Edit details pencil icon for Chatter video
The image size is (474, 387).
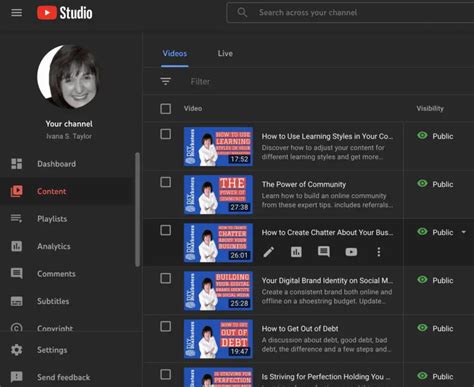coord(269,252)
